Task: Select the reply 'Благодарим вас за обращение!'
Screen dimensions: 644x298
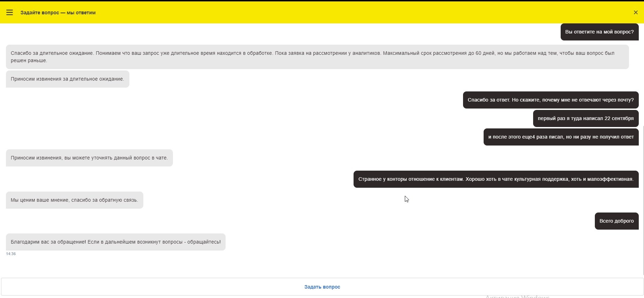Action: coord(115,242)
